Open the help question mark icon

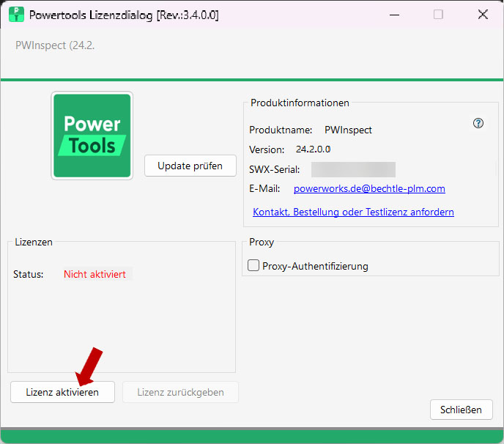tap(478, 123)
